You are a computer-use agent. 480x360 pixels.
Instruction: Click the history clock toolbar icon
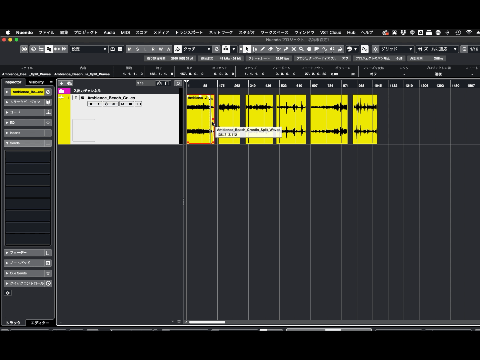coord(33,49)
